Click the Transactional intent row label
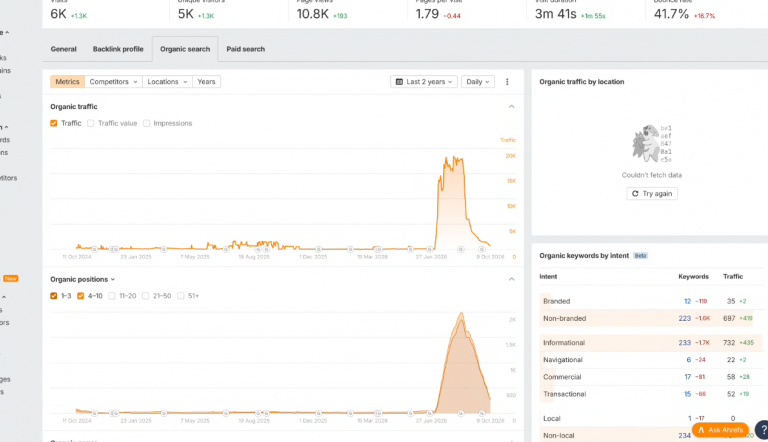 point(564,394)
